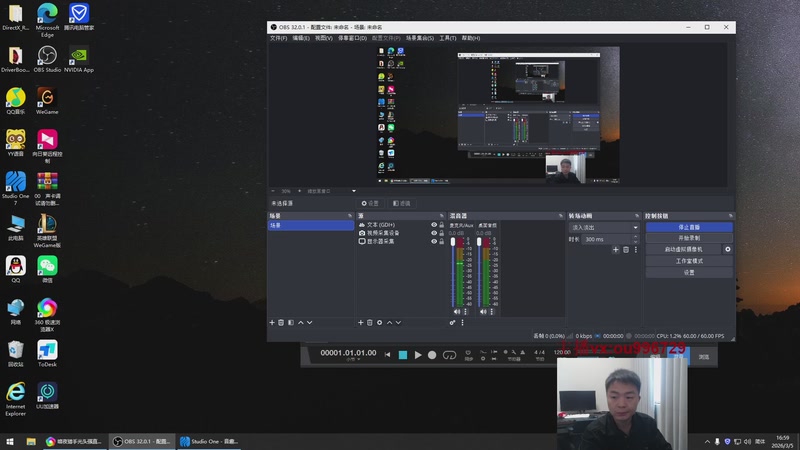Viewport: 800px width, 450px height.
Task: Toggle loop in Studio One transport
Action: tap(449, 355)
